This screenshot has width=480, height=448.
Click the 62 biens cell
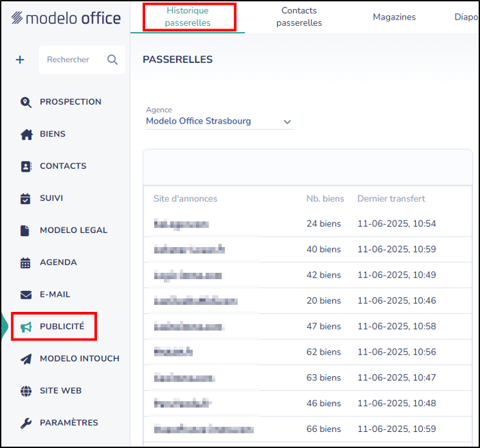(324, 352)
